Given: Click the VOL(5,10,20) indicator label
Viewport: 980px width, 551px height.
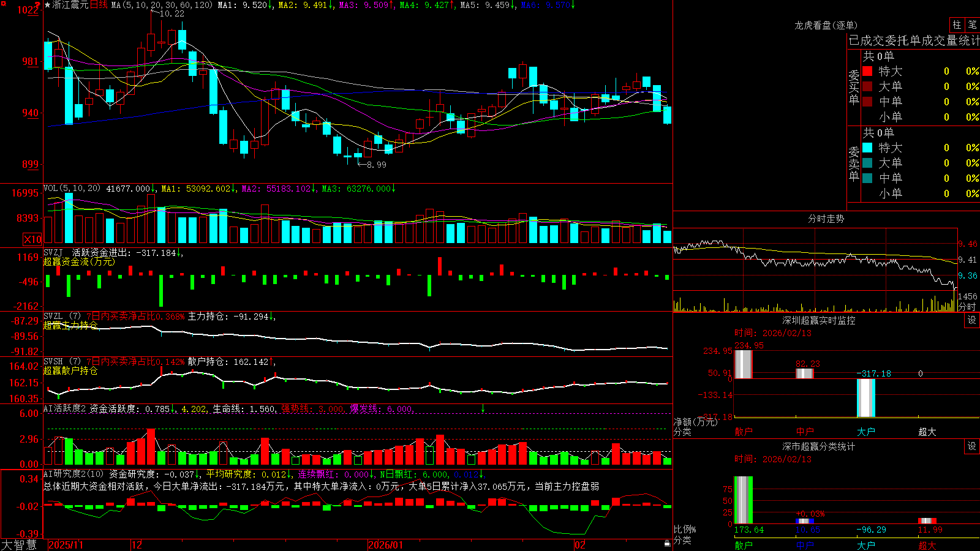Looking at the screenshot, I should (72, 189).
